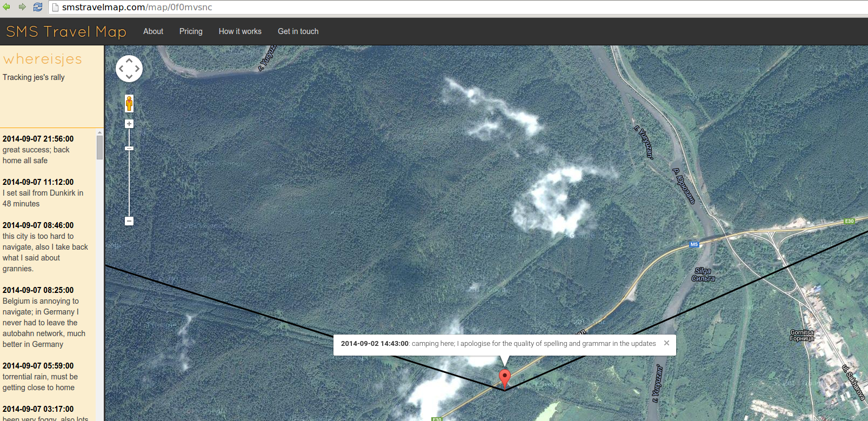868x421 pixels.
Task: Click the map pan control circle
Action: (129, 69)
